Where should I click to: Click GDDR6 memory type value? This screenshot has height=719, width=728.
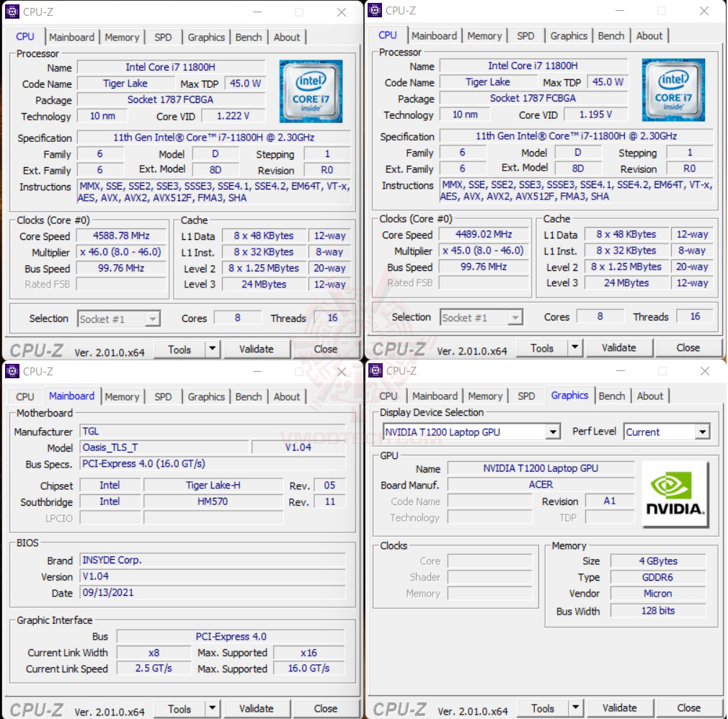(x=658, y=577)
